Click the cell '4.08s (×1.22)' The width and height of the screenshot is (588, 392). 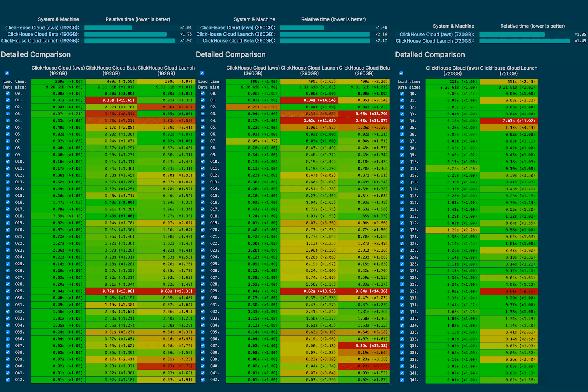click(x=509, y=285)
